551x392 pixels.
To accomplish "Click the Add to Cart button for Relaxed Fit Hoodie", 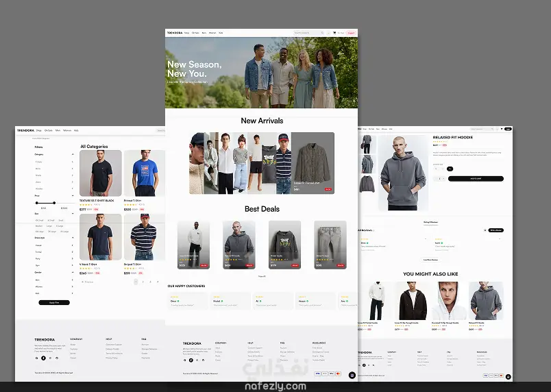I will pyautogui.click(x=476, y=179).
